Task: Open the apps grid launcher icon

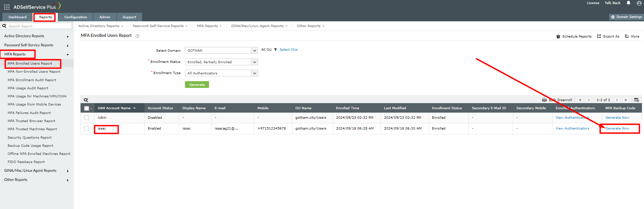Action: (x=7, y=7)
